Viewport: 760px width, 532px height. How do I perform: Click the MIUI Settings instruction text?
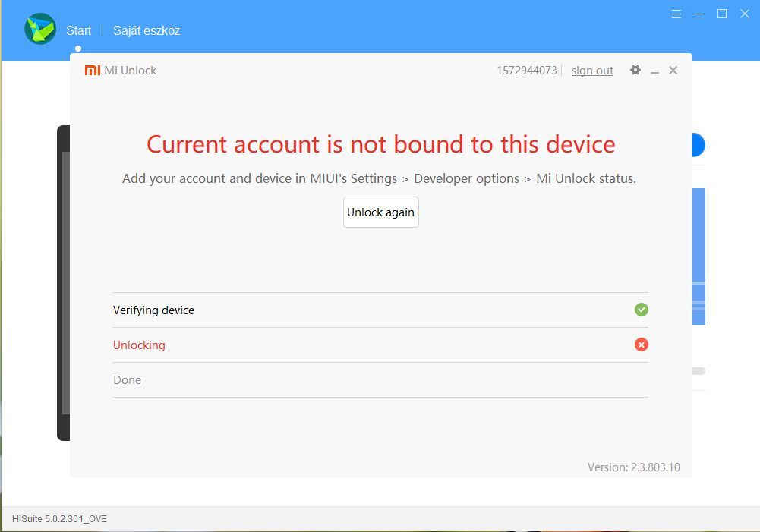click(x=379, y=178)
